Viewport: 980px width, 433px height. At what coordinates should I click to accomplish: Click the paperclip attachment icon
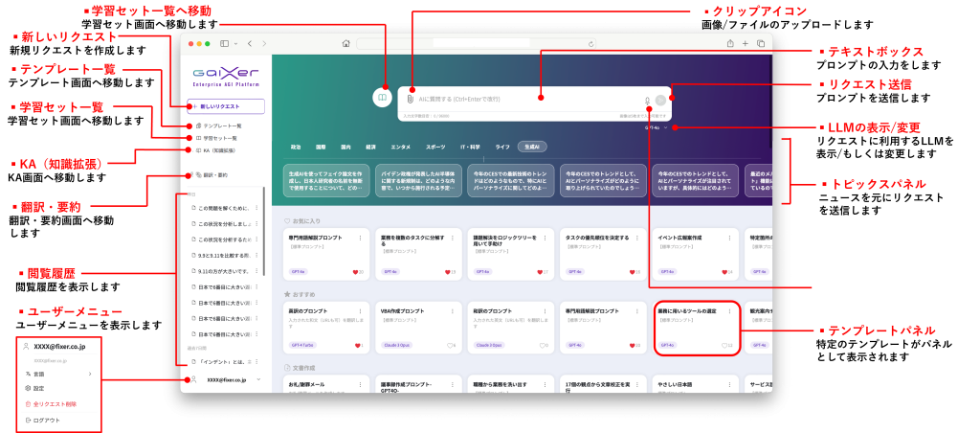point(410,98)
